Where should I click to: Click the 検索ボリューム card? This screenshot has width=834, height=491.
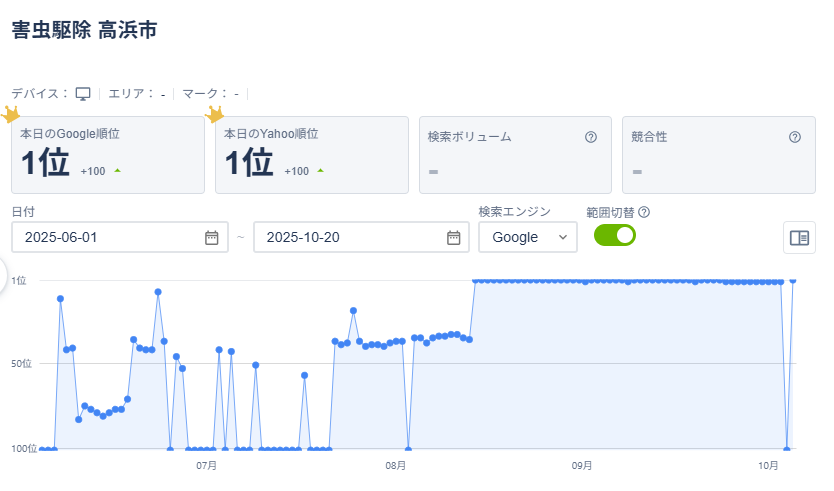click(x=515, y=155)
